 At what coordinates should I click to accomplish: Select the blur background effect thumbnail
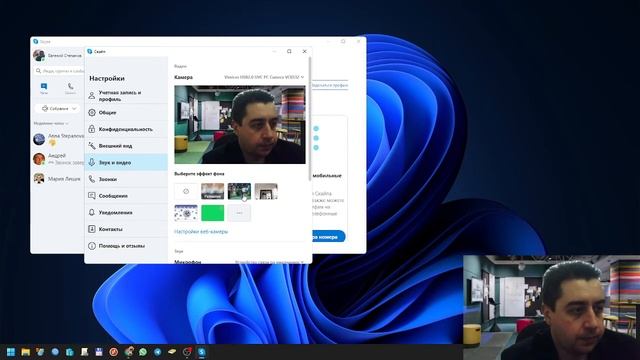click(213, 191)
